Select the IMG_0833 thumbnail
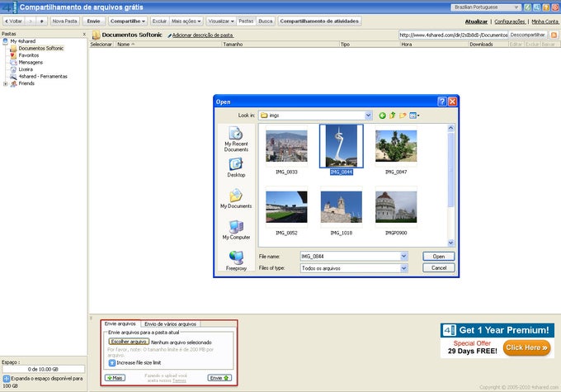The height and width of the screenshot is (392, 561). click(286, 146)
